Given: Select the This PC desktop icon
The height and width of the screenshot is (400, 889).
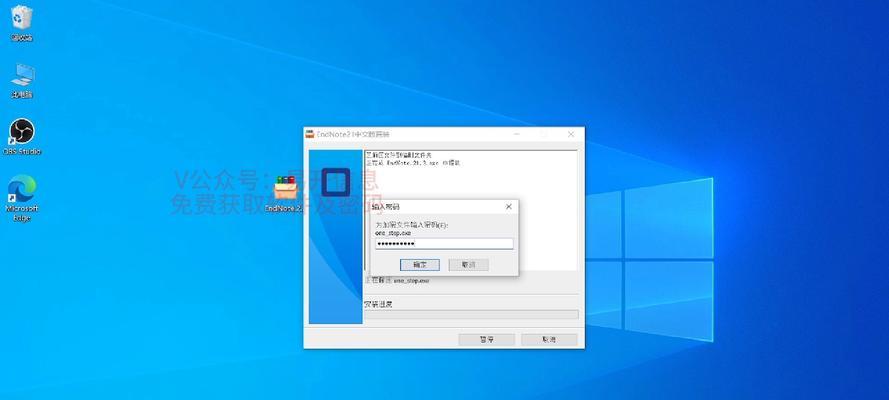Looking at the screenshot, I should click(22, 80).
